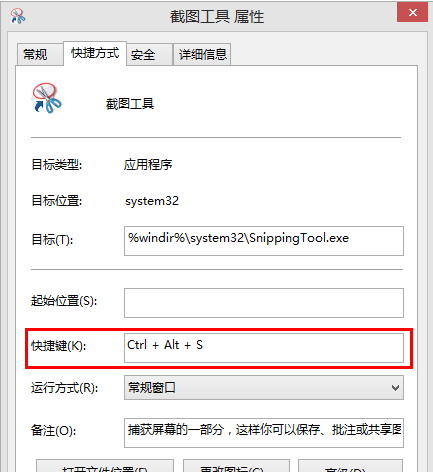Screen dimensions: 433x472
Task: Open the 运行方式 combo box showing 常规窗口
Action: coord(264,388)
